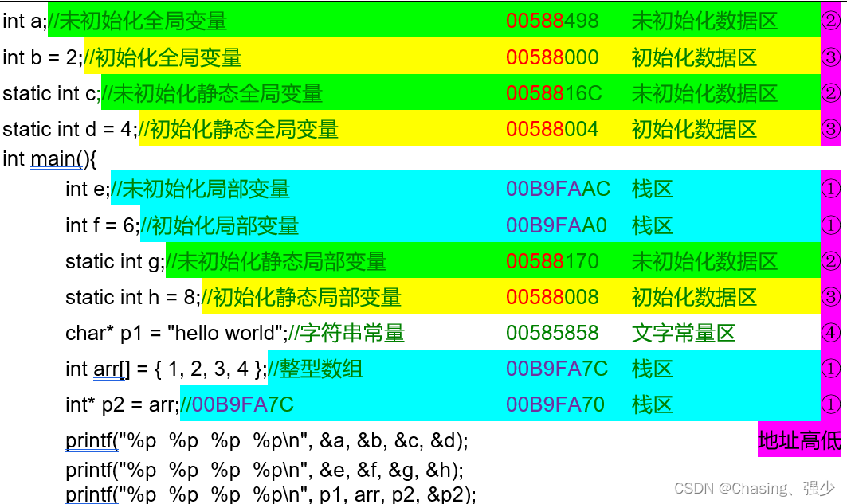The height and width of the screenshot is (504, 847).
Task: Select address 00B9FAAC beside int e
Action: 559,189
